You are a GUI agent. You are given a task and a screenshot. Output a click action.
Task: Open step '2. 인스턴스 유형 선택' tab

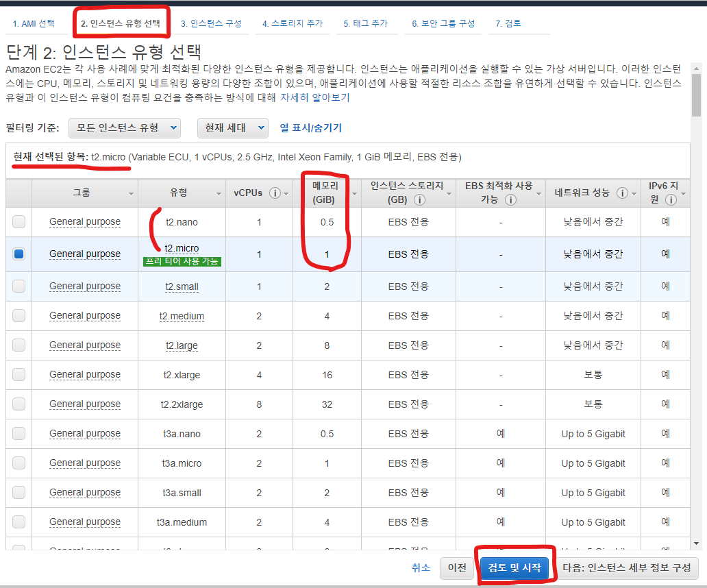(121, 23)
